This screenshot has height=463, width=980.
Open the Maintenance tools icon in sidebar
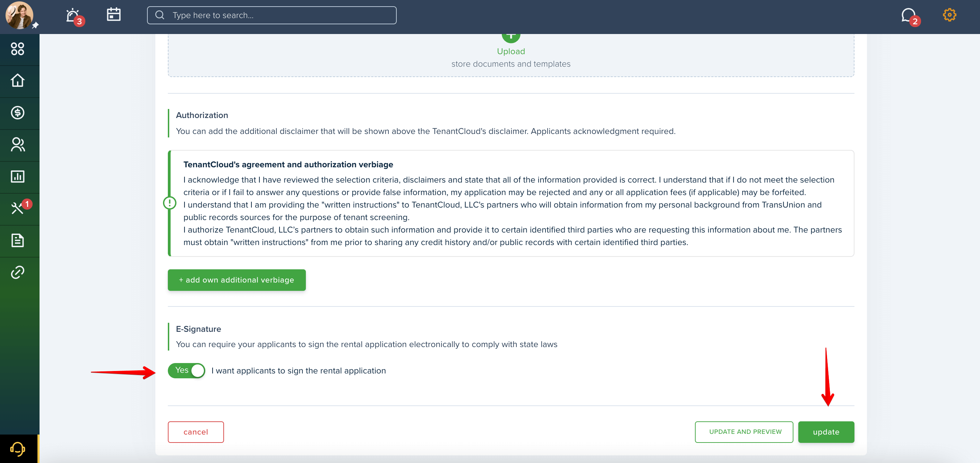[x=17, y=208]
